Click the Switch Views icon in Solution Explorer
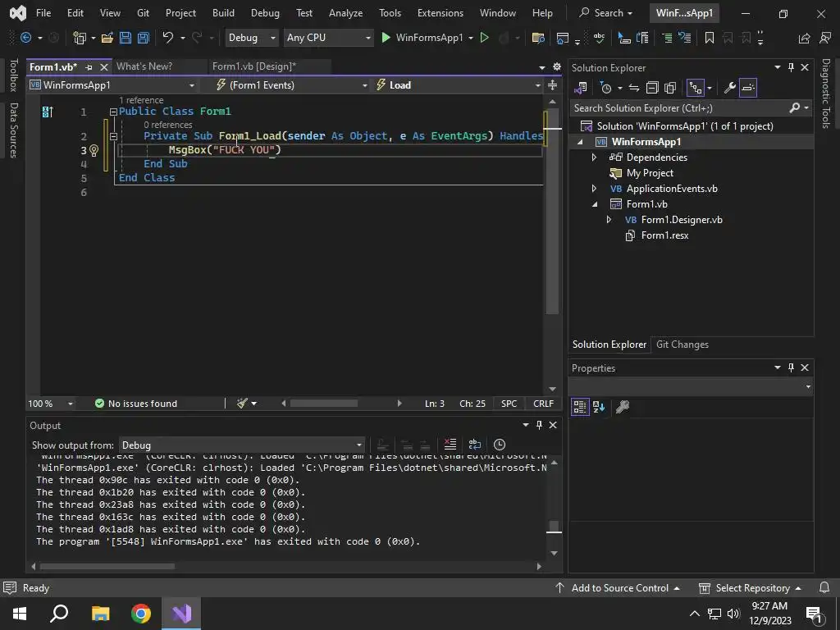Screen dimensions: 840x630 580,88
